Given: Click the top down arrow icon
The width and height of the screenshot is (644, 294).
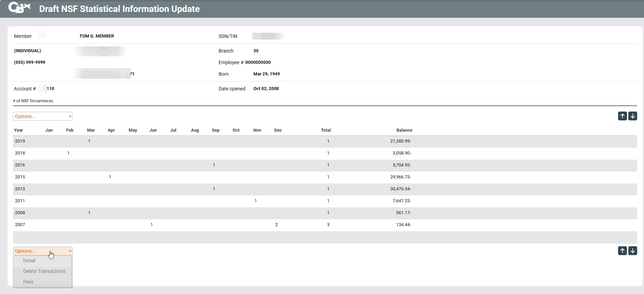Looking at the screenshot, I should 632,116.
